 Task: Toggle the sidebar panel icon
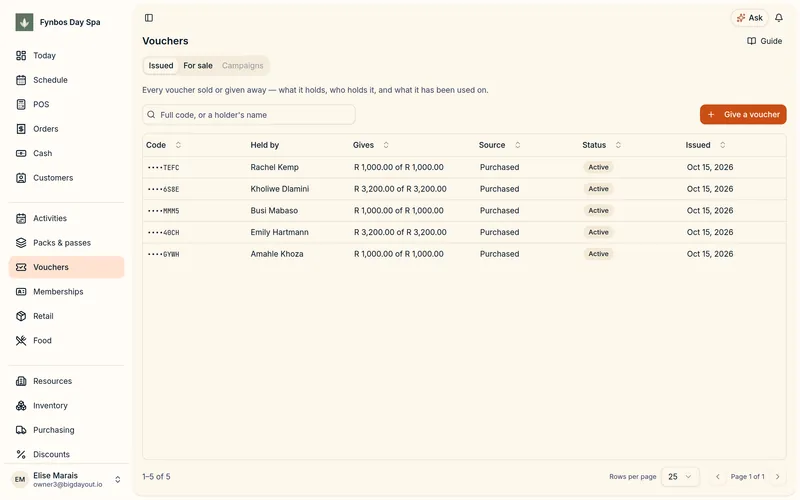(x=149, y=18)
